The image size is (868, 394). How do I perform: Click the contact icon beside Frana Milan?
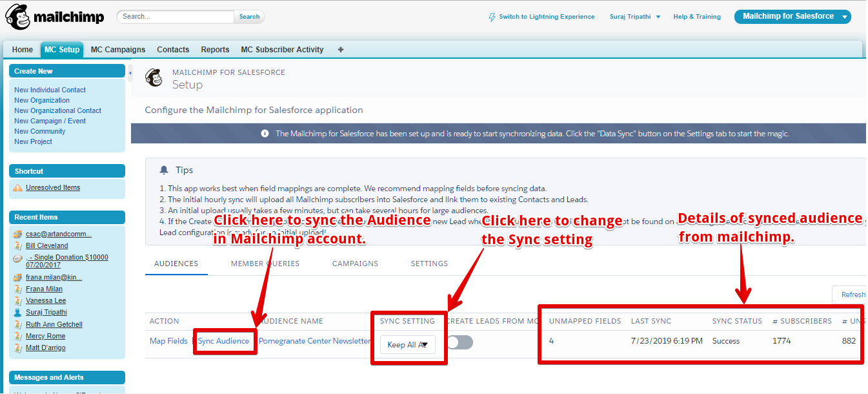(x=18, y=289)
